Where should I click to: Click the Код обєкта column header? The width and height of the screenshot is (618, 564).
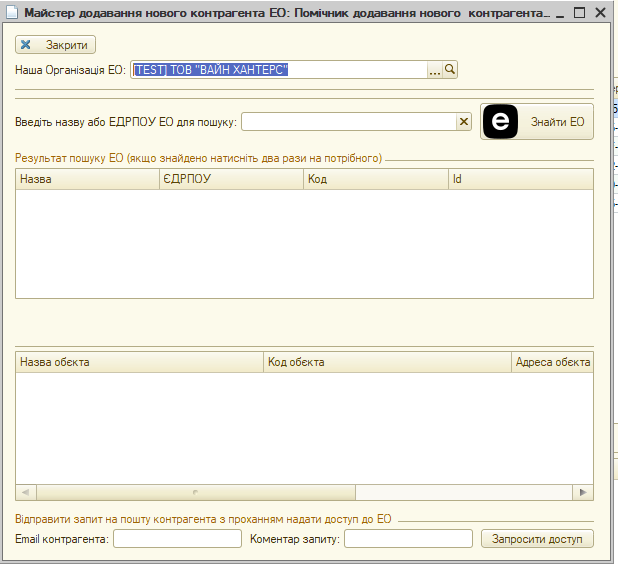point(387,362)
